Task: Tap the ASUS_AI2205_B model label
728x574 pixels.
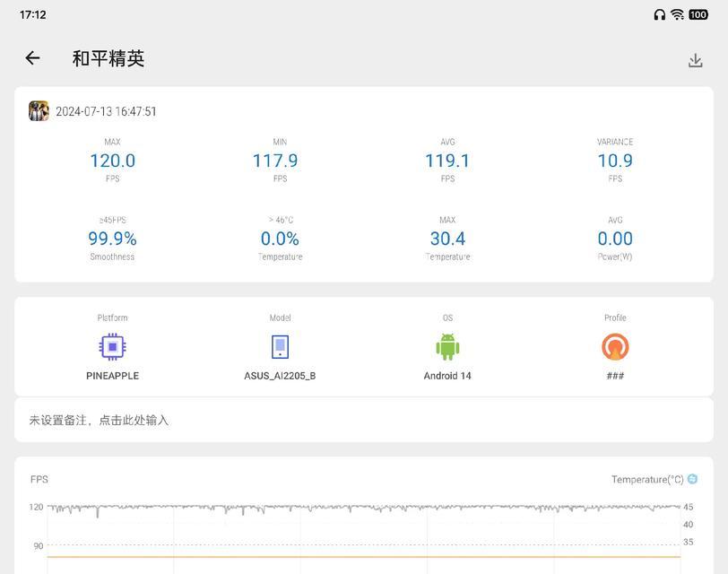Action: click(x=280, y=376)
